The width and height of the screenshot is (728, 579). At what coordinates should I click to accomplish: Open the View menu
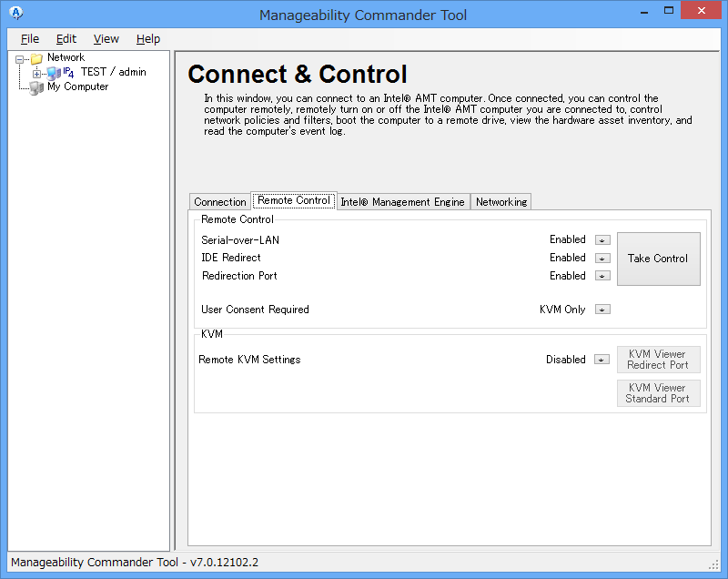pos(106,39)
